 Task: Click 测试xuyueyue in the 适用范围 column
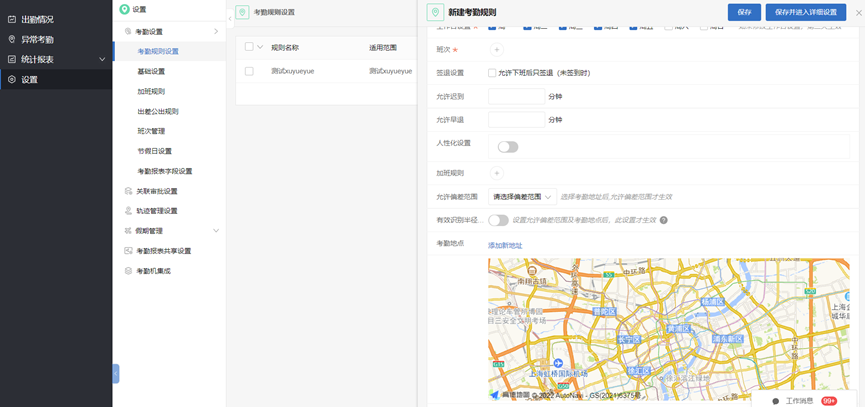click(391, 71)
